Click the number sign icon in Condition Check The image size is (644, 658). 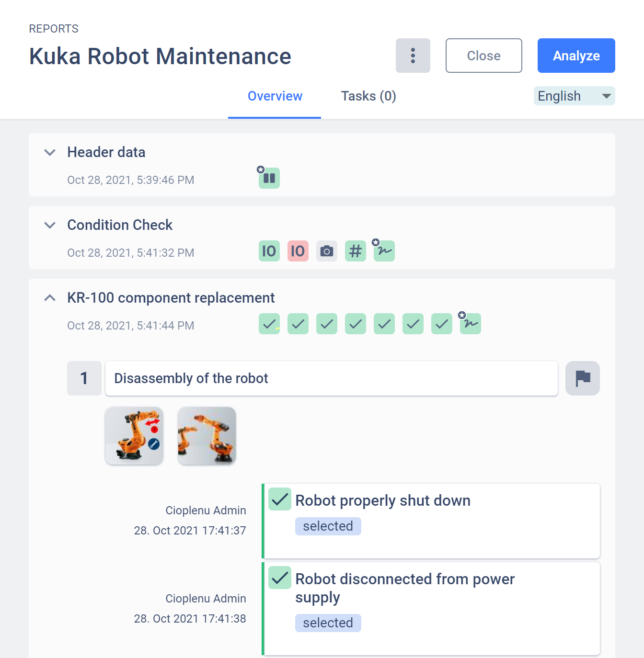[355, 250]
